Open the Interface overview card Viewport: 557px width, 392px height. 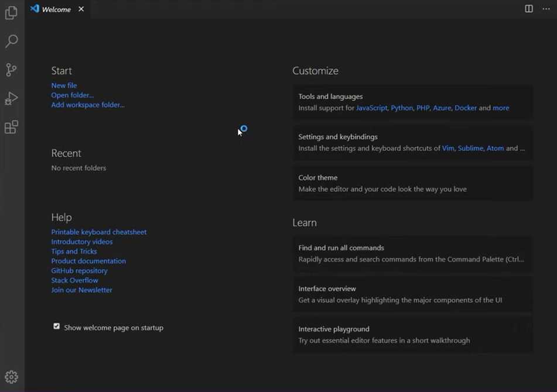[412, 294]
